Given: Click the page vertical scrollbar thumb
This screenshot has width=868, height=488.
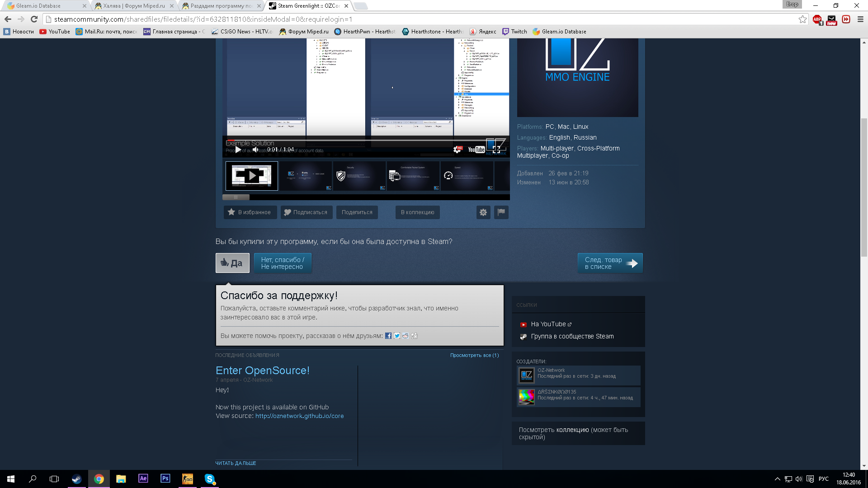Looking at the screenshot, I should tap(864, 188).
